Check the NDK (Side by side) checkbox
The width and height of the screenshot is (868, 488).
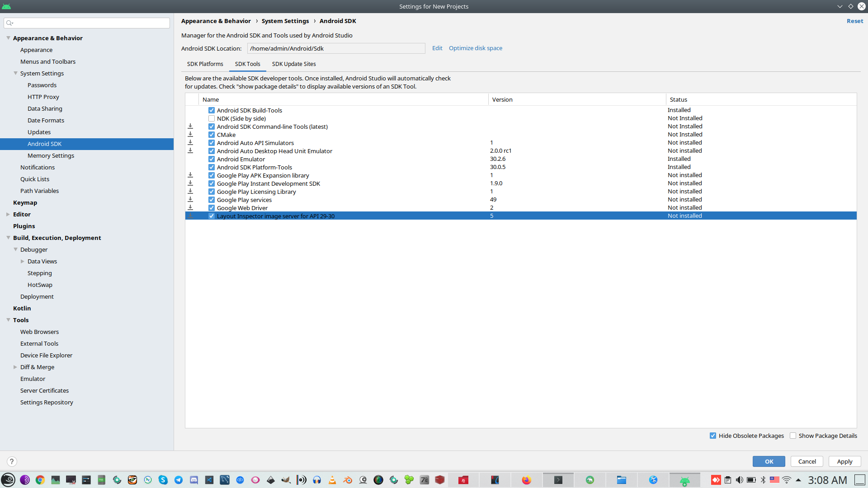click(x=212, y=118)
